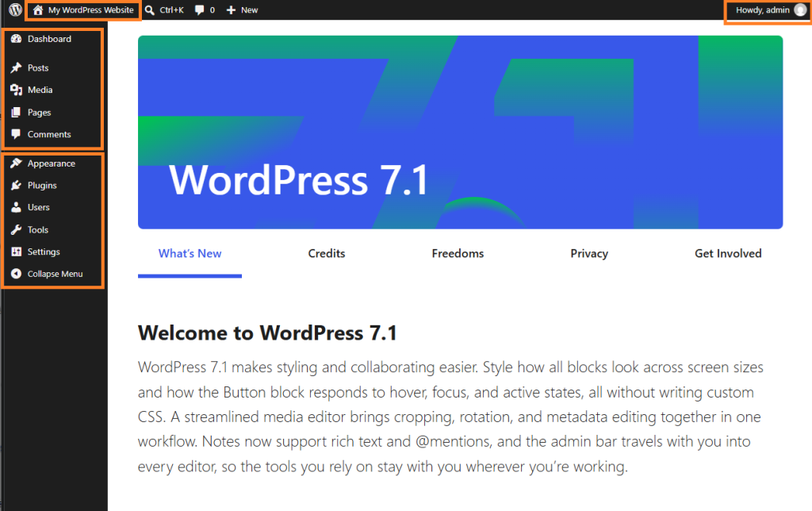The height and width of the screenshot is (511, 812).
Task: Click the Settings sliders icon
Action: coord(16,252)
